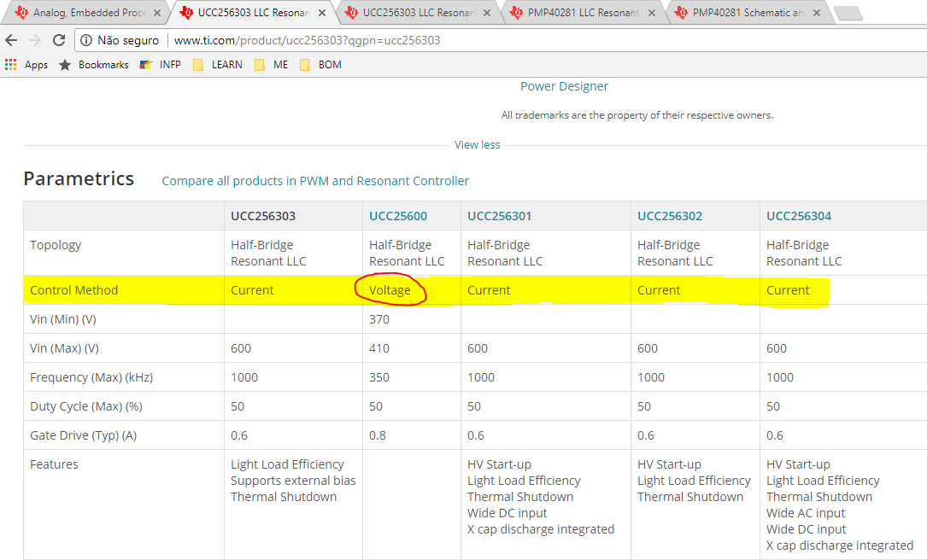This screenshot has height=560, width=927.
Task: Open the INFP bookmark
Action: [161, 64]
